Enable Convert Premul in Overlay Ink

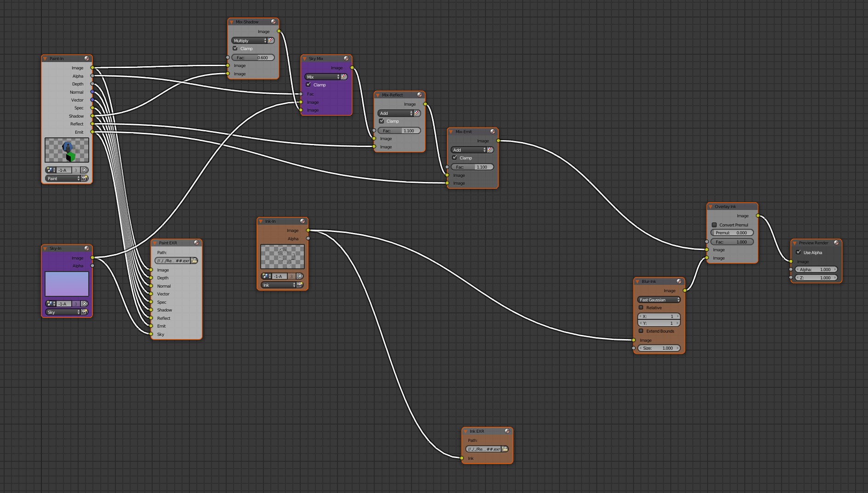(714, 225)
